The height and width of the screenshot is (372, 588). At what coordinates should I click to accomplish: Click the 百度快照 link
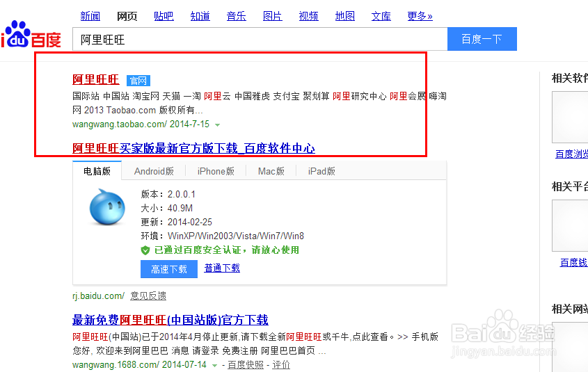pos(246,365)
